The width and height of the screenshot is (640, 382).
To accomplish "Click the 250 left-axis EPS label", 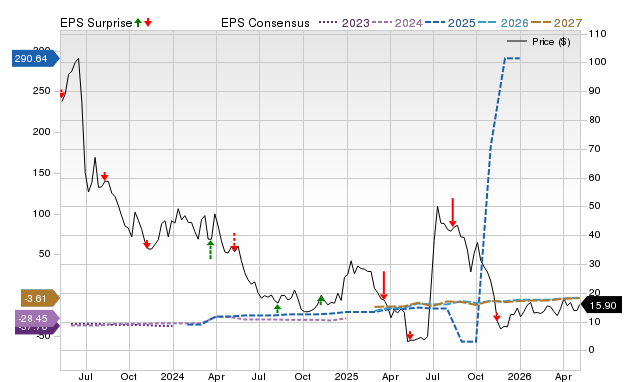I will (x=41, y=91).
